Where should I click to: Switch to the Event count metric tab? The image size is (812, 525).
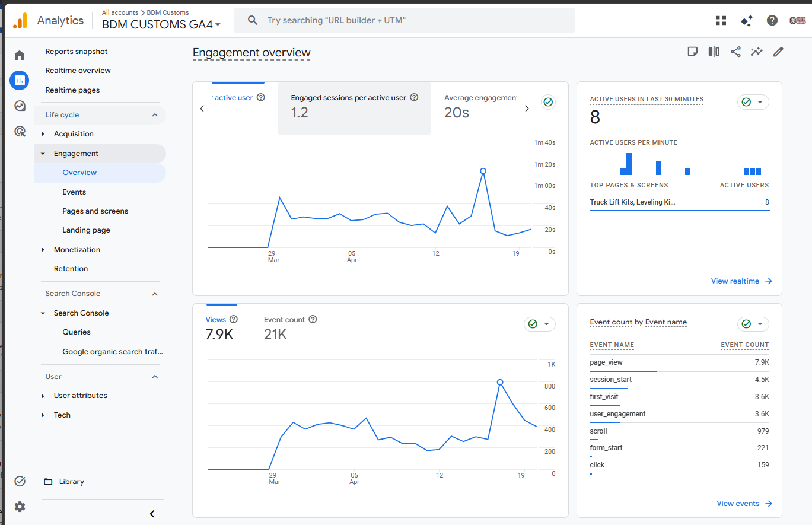(291, 327)
